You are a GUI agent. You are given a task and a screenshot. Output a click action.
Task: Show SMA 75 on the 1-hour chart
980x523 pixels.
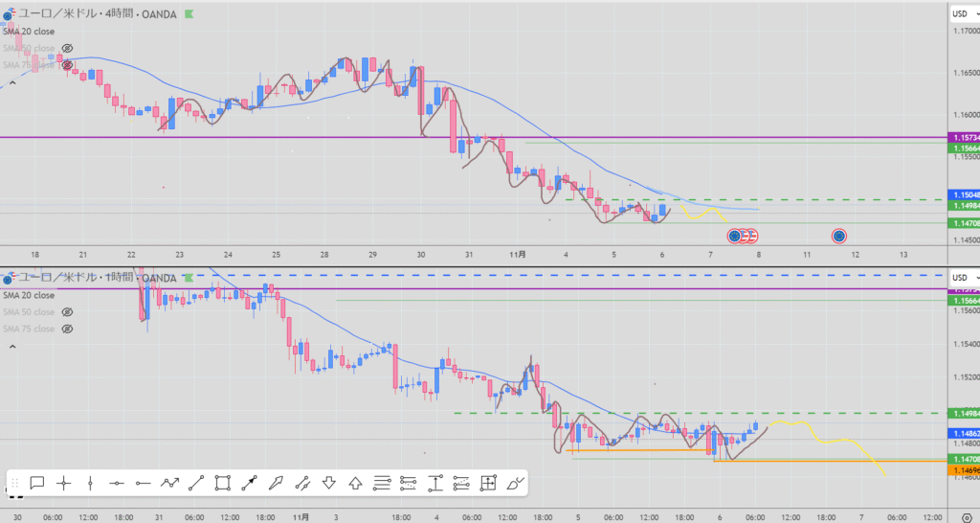click(67, 329)
